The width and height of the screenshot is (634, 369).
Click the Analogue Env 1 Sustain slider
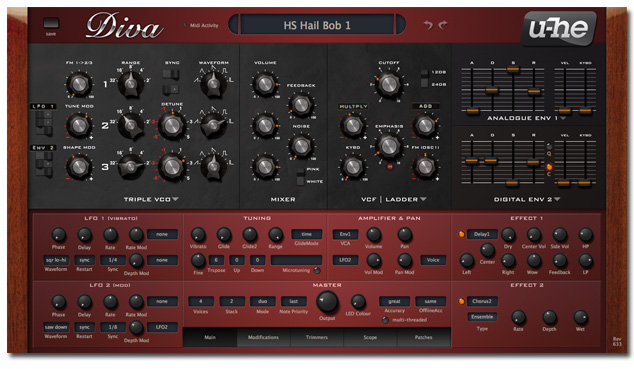[513, 69]
